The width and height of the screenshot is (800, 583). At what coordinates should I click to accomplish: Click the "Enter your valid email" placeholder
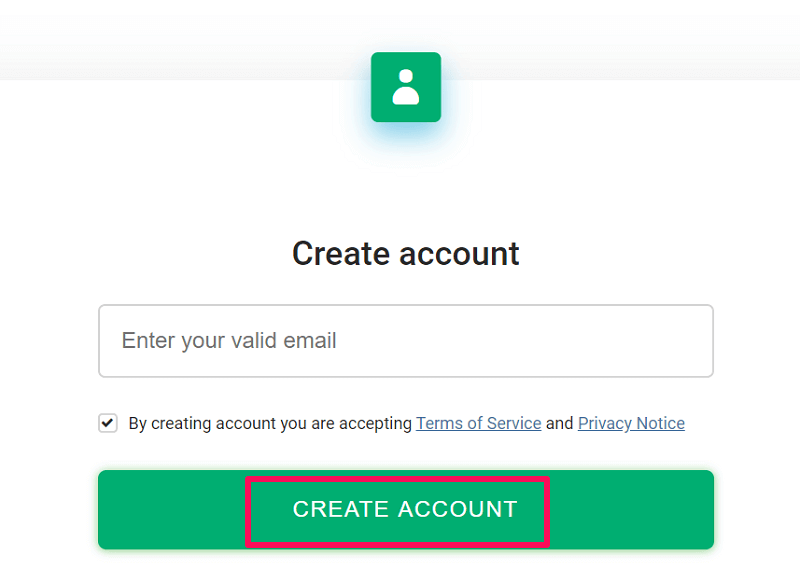[x=229, y=341]
